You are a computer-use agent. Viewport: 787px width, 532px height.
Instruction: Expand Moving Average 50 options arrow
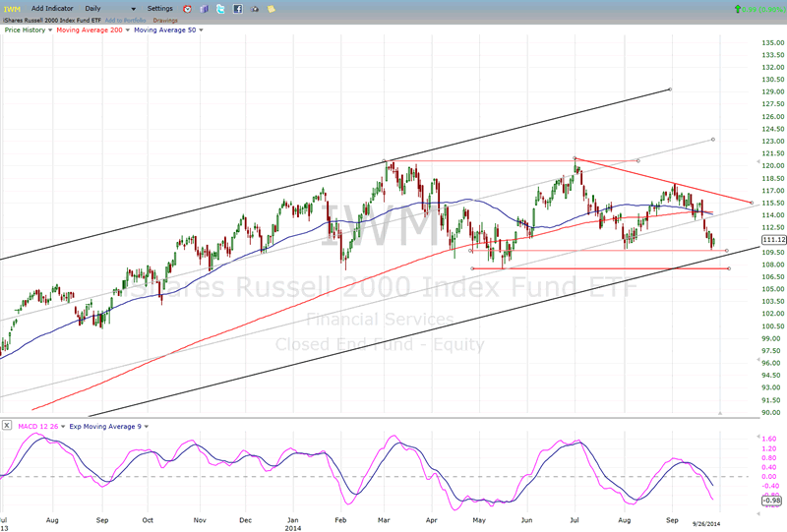[202, 30]
